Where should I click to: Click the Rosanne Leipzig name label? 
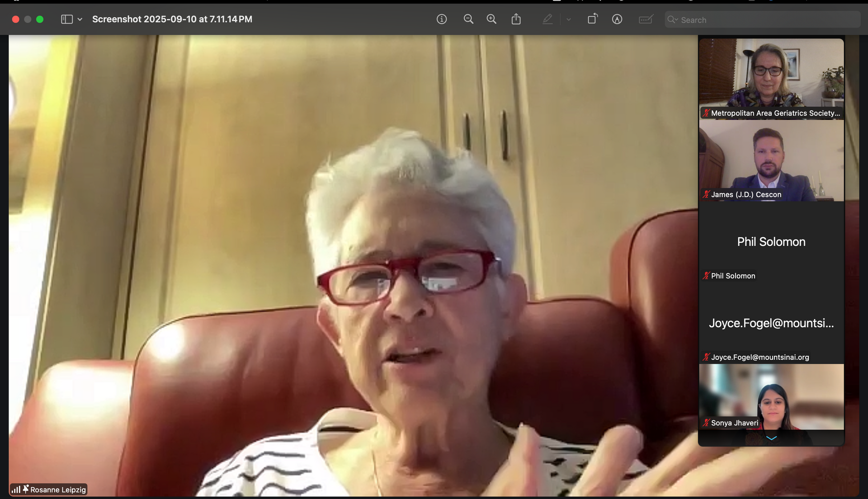[x=57, y=490]
